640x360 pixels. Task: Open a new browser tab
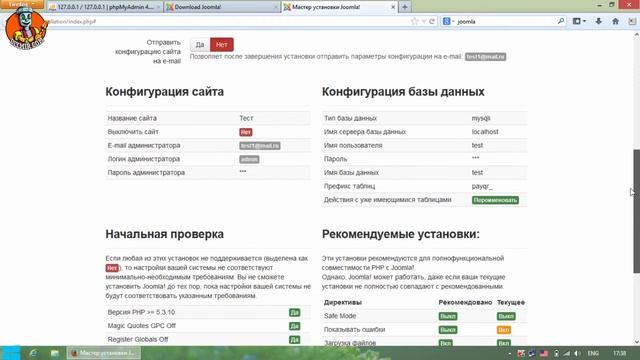[404, 7]
